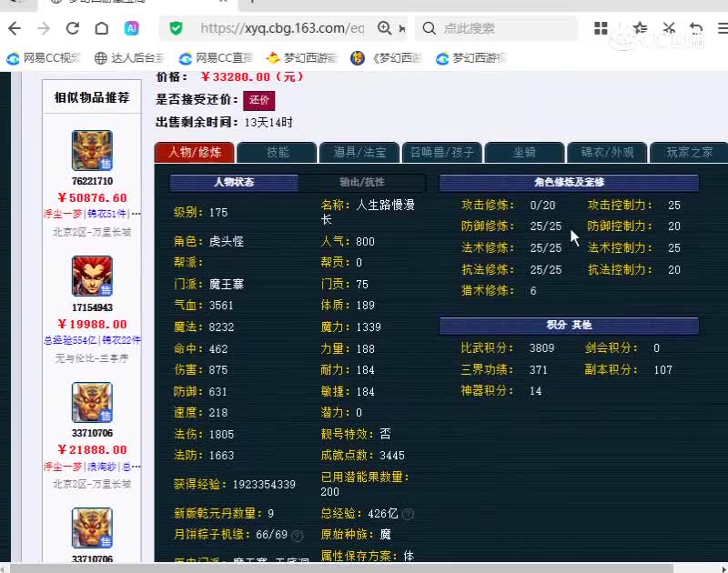728x573 pixels.
Task: Click the price ¥21888.00
Action: click(x=92, y=449)
